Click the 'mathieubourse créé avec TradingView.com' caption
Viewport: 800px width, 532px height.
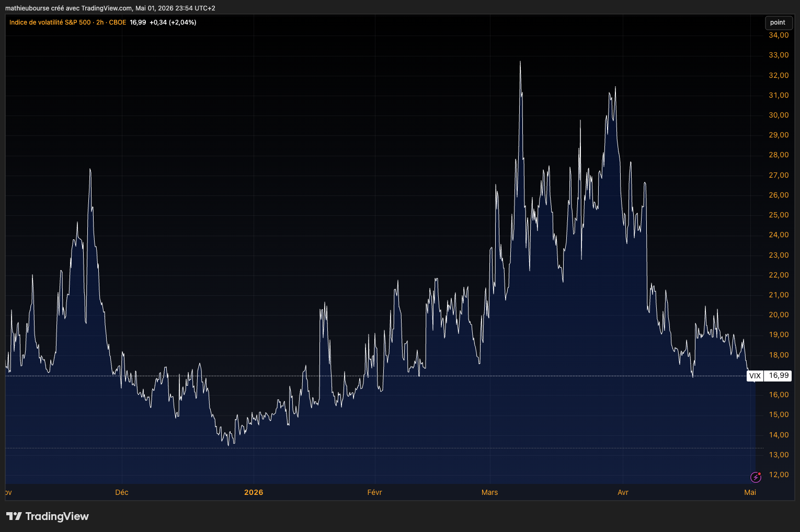pos(68,8)
